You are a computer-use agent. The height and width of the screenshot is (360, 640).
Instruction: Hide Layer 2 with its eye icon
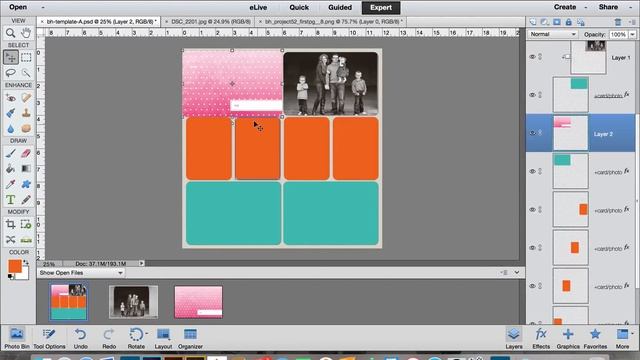[x=532, y=133]
